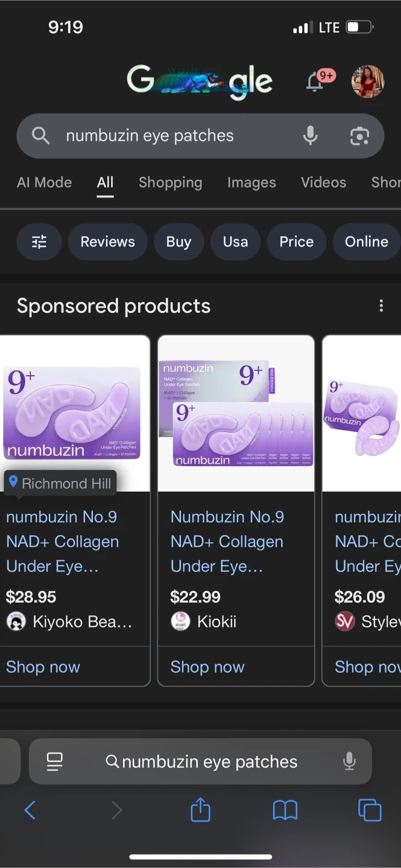The height and width of the screenshot is (868, 401).
Task: Open Safari bookmarks book icon
Action: click(x=285, y=810)
